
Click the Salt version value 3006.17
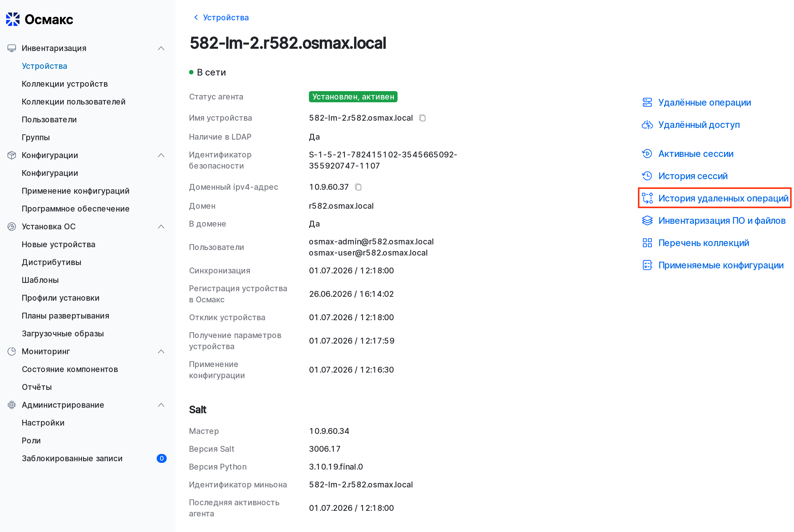325,449
